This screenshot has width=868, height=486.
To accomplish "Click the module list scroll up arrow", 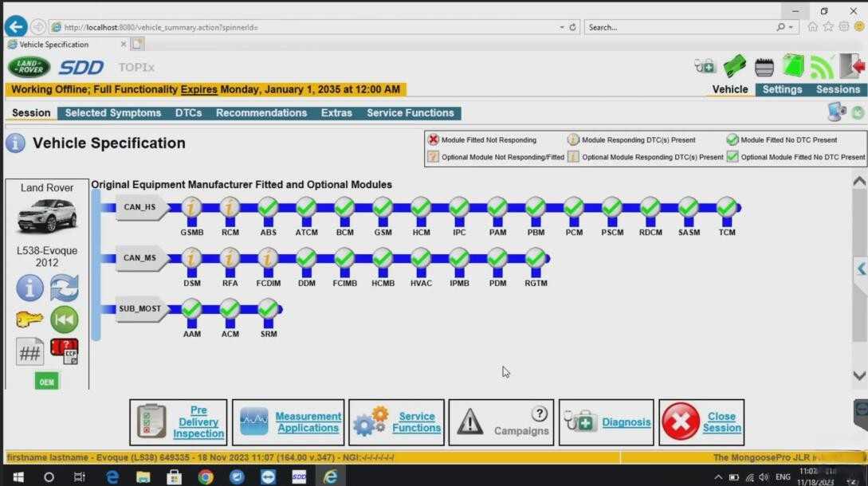I will pyautogui.click(x=859, y=181).
